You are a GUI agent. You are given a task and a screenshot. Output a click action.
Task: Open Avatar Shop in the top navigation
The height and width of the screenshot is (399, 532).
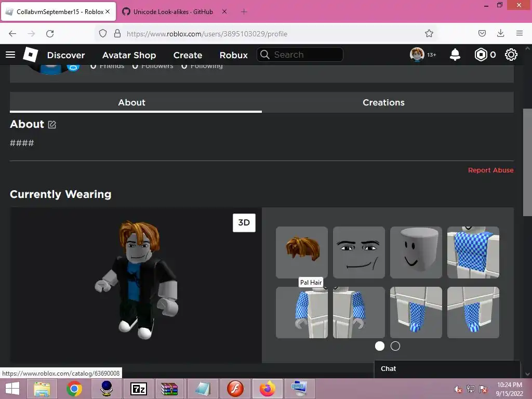point(129,55)
